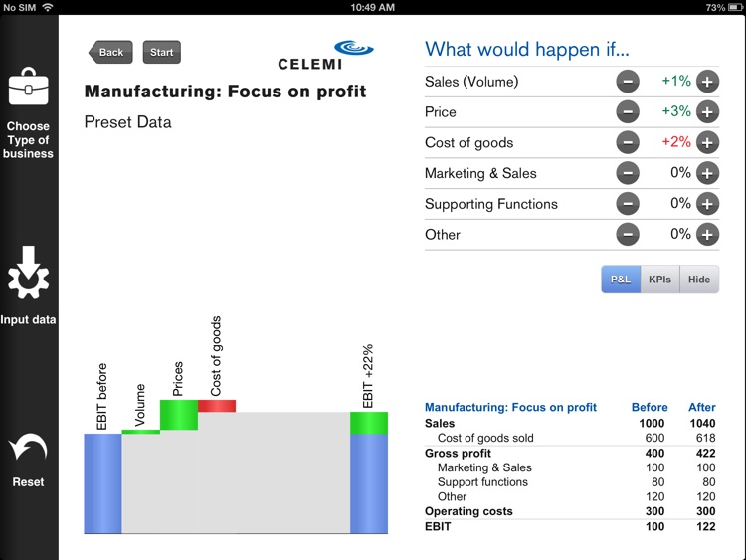Go Back to previous screen
The height and width of the screenshot is (560, 746).
tap(110, 53)
